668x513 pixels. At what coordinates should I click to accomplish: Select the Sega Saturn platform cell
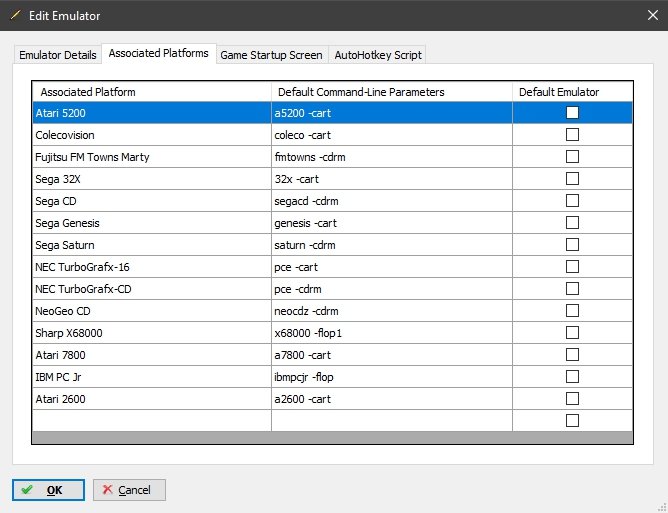tap(152, 245)
